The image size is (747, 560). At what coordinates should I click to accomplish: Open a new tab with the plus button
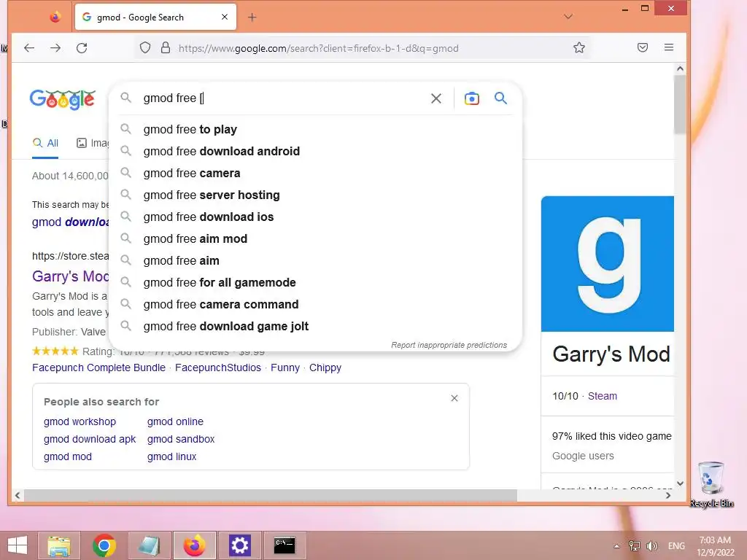point(252,17)
